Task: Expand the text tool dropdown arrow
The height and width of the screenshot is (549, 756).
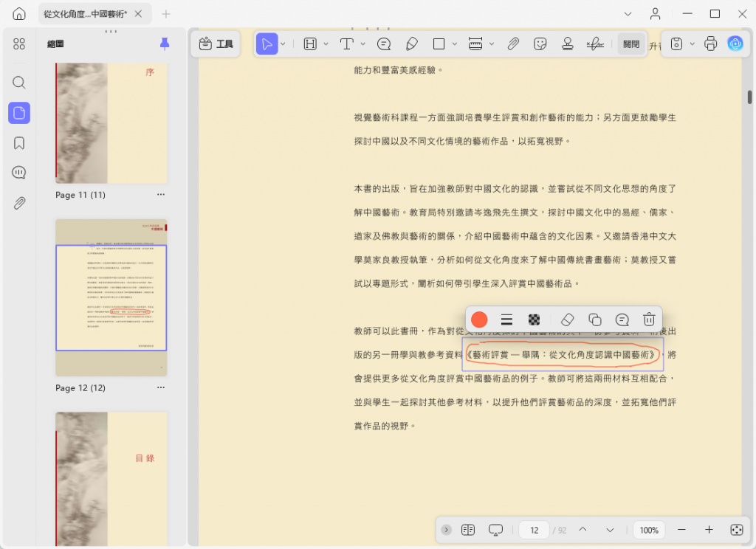Action: pyautogui.click(x=363, y=44)
